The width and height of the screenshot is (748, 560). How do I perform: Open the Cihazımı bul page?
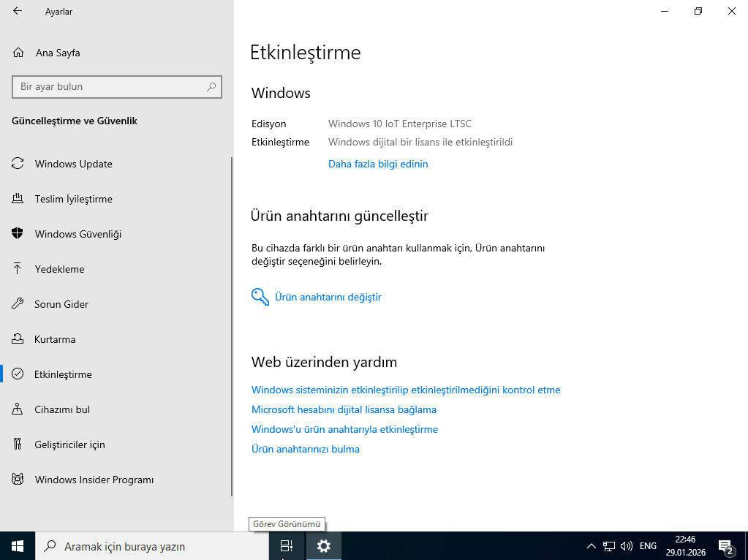116,409
